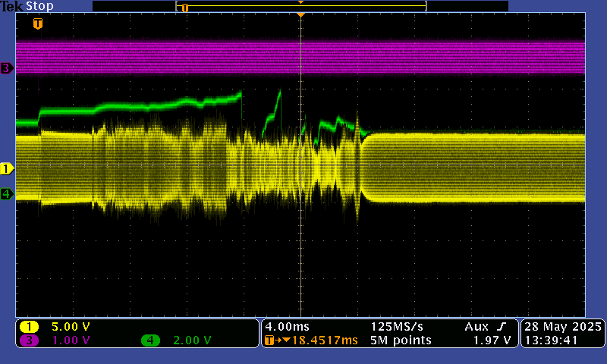Click the rising edge trigger slope icon

[502, 326]
